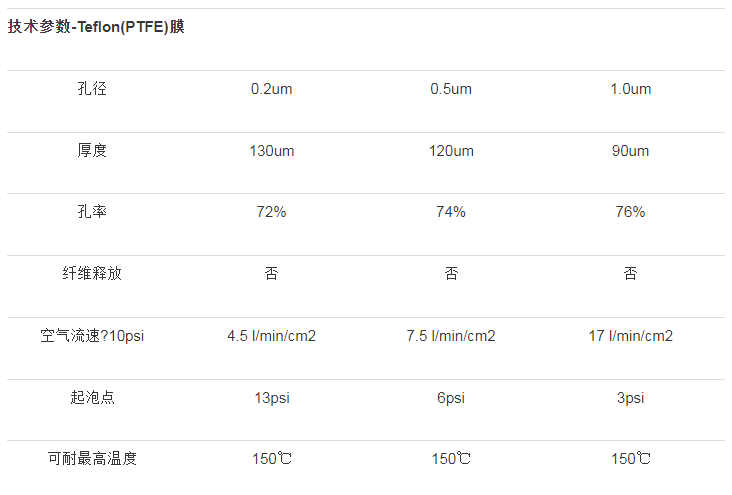
Task: Click the 技术参数-Teflon(PTFE)膜 heading
Action: pyautogui.click(x=96, y=27)
